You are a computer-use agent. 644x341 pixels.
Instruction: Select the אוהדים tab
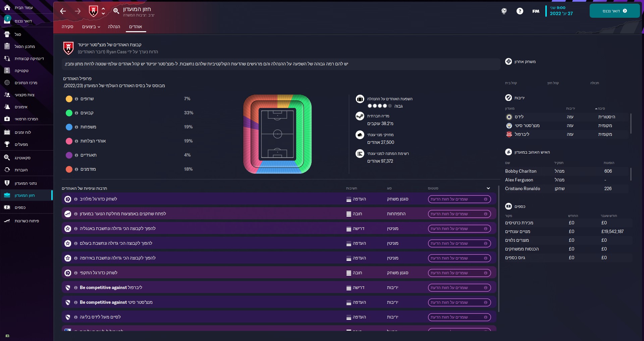tap(136, 26)
